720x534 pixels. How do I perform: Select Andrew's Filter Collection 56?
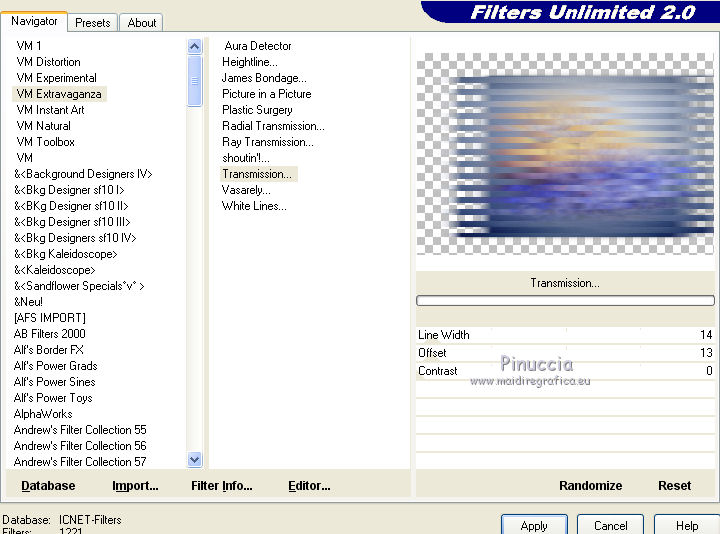pyautogui.click(x=80, y=446)
